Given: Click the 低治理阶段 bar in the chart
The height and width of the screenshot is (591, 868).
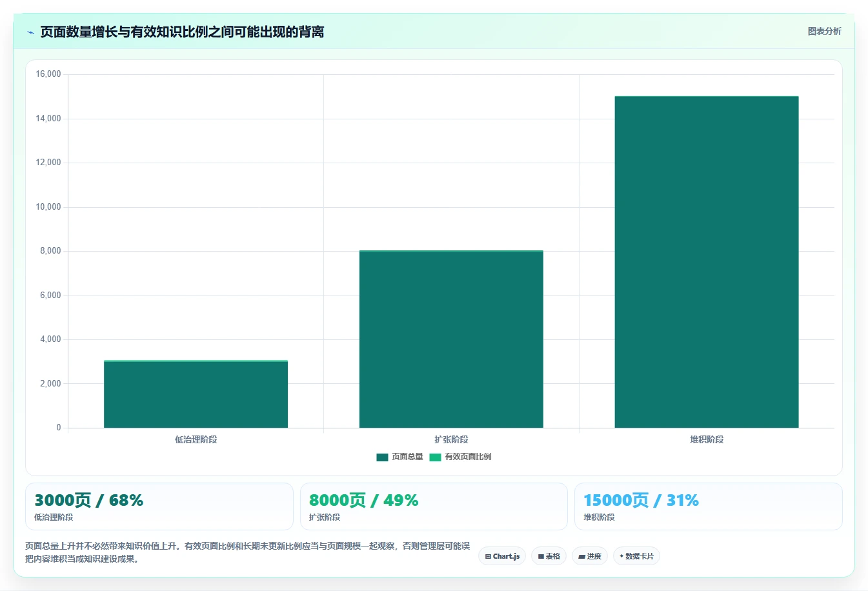Looking at the screenshot, I should [196, 394].
